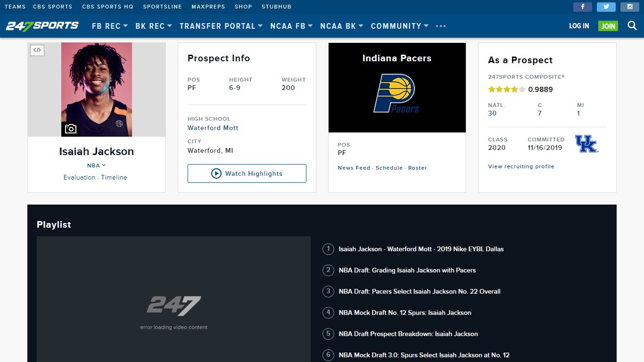Click playlist number 1 circle icon
Viewport: 644px width, 362px height.
click(328, 249)
